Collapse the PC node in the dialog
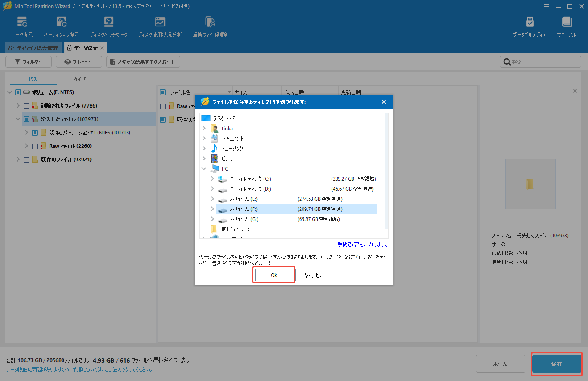The height and width of the screenshot is (381, 588). coord(204,168)
